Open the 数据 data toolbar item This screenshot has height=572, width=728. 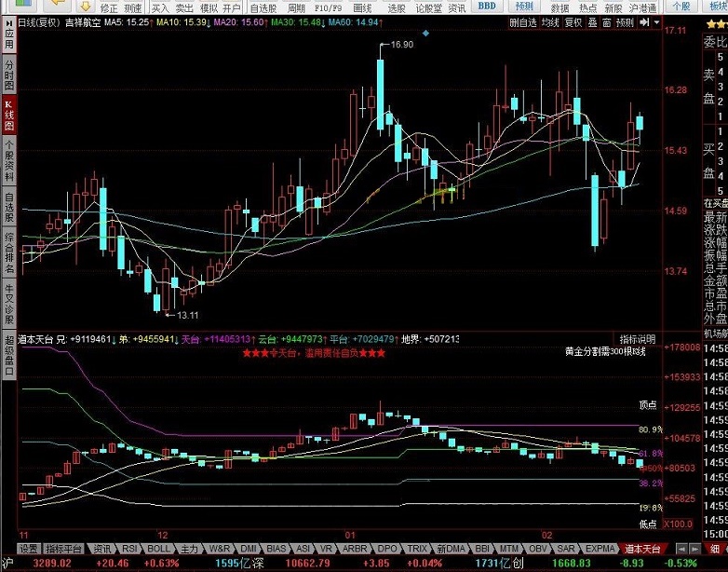tap(559, 7)
